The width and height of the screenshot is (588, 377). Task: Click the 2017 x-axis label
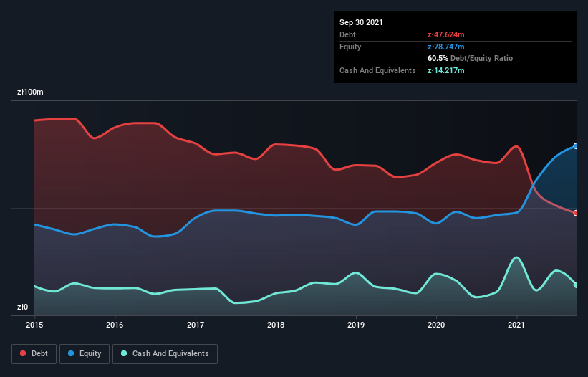[x=196, y=325]
